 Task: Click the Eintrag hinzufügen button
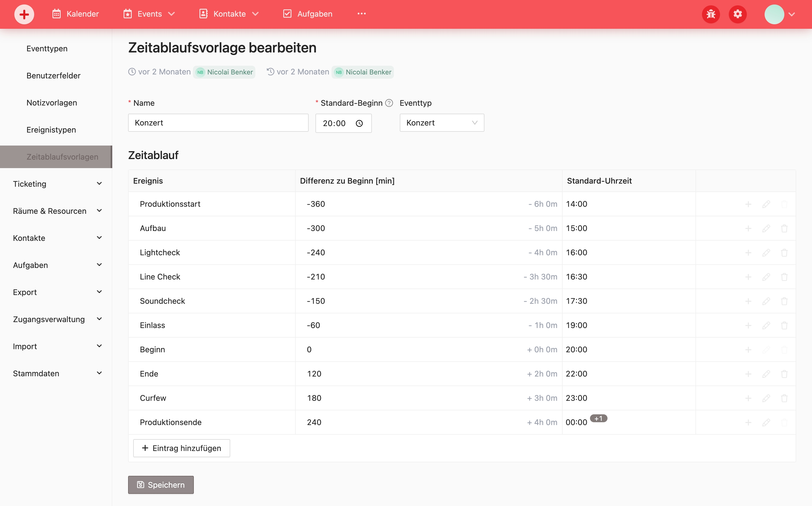(x=181, y=448)
